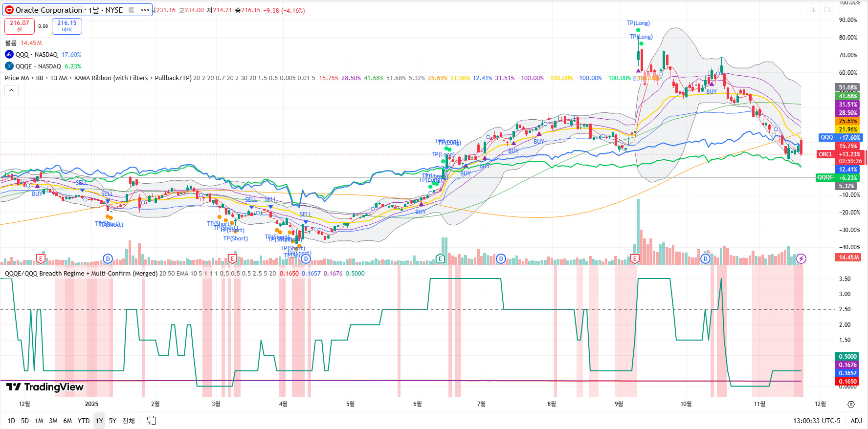Maximize the pane with the square icon
The height and width of the screenshot is (429, 868).
(827, 9)
